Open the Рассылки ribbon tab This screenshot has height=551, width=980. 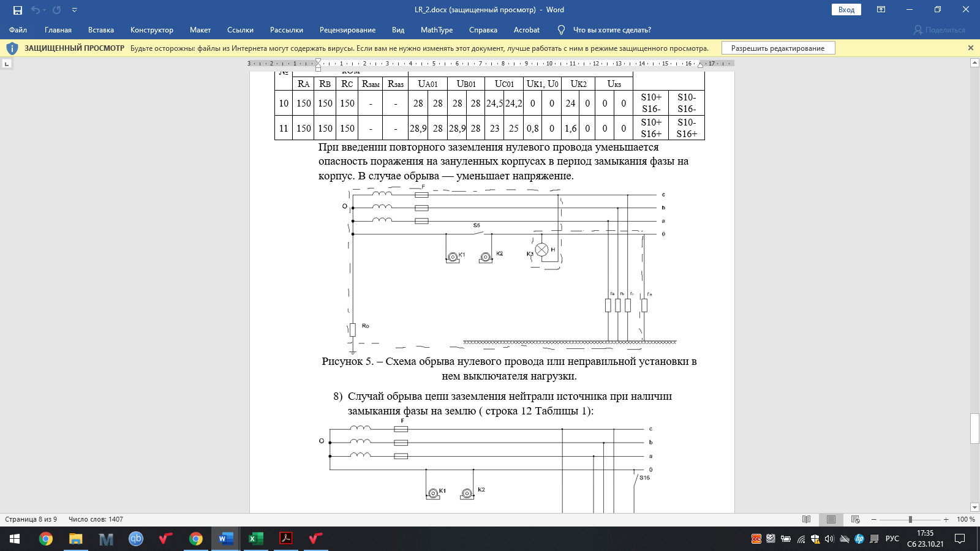coord(287,30)
